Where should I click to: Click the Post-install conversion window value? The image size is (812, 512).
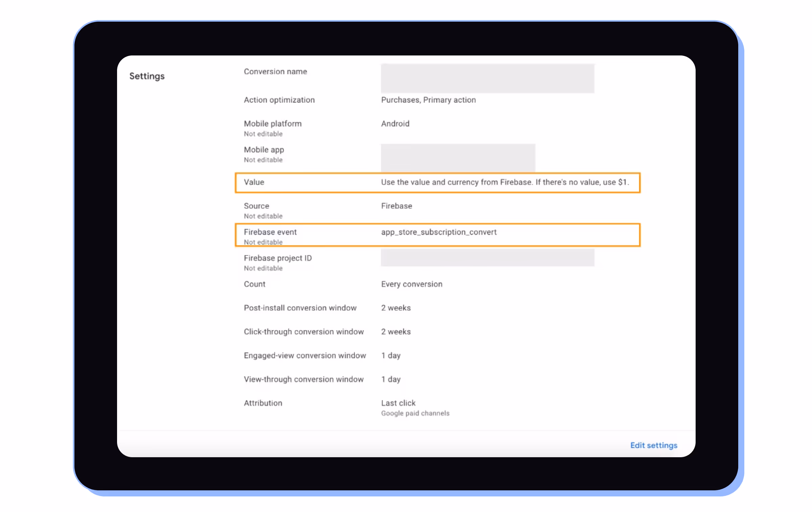[x=396, y=308]
